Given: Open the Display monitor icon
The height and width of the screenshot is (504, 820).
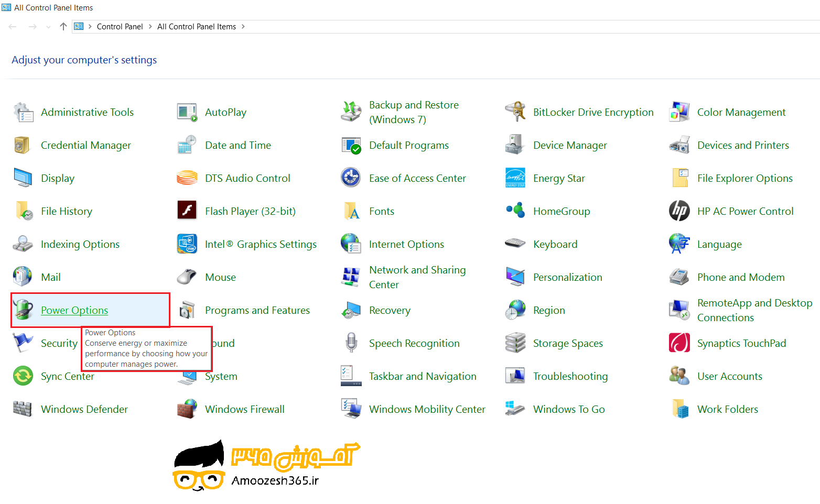Looking at the screenshot, I should [23, 178].
